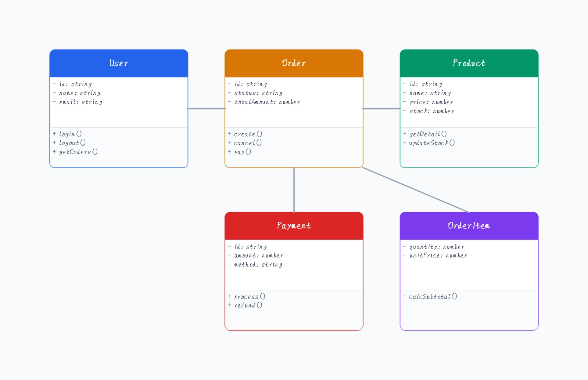Select the vertical connector from Order to Payment
Viewport: 588px width, 380px height.
(x=294, y=190)
